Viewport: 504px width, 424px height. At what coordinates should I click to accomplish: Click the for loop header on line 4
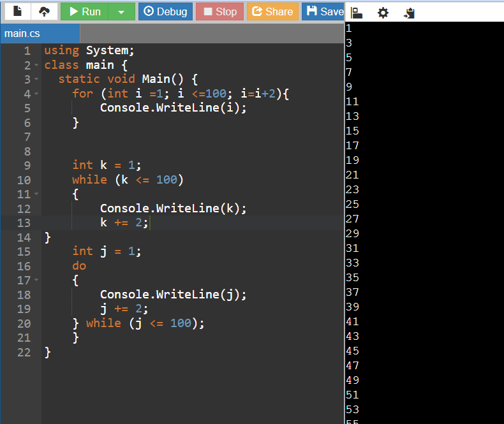point(181,94)
